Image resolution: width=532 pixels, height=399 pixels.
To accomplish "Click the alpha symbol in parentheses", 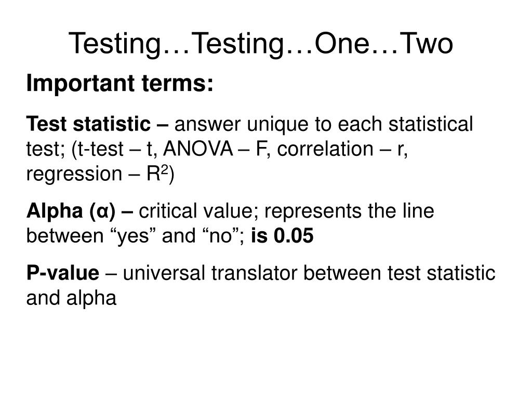I will click(x=102, y=212).
